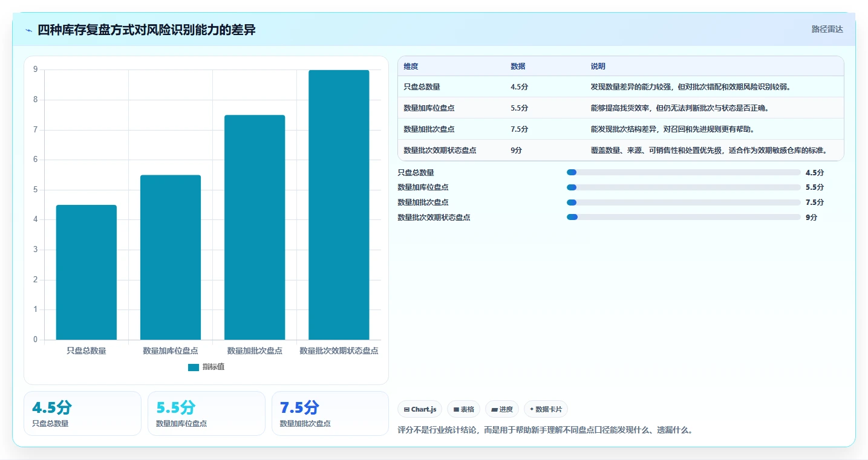Click the footnote starting 评分不是行业统计结论
The width and height of the screenshot is (868, 460).
coord(545,430)
